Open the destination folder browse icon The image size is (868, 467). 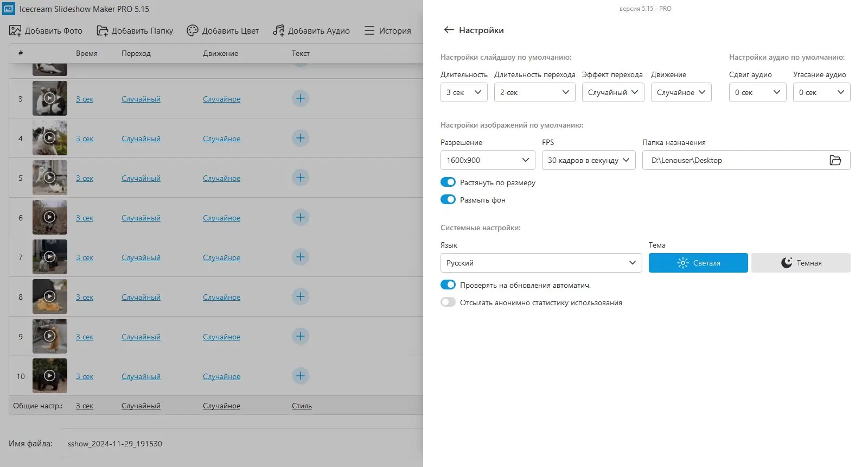835,160
